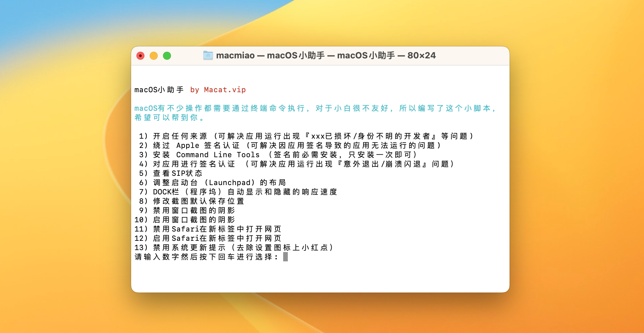
Task: Click option 13 '禁用系统更新提示'
Action: [233, 248]
